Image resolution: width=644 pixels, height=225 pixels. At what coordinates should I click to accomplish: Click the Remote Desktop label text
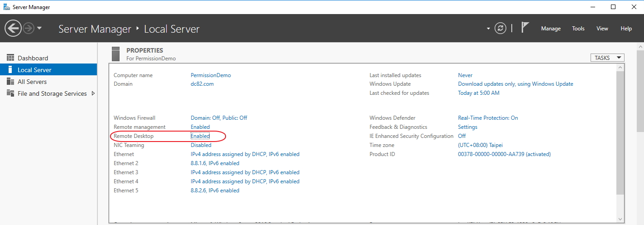tap(134, 136)
